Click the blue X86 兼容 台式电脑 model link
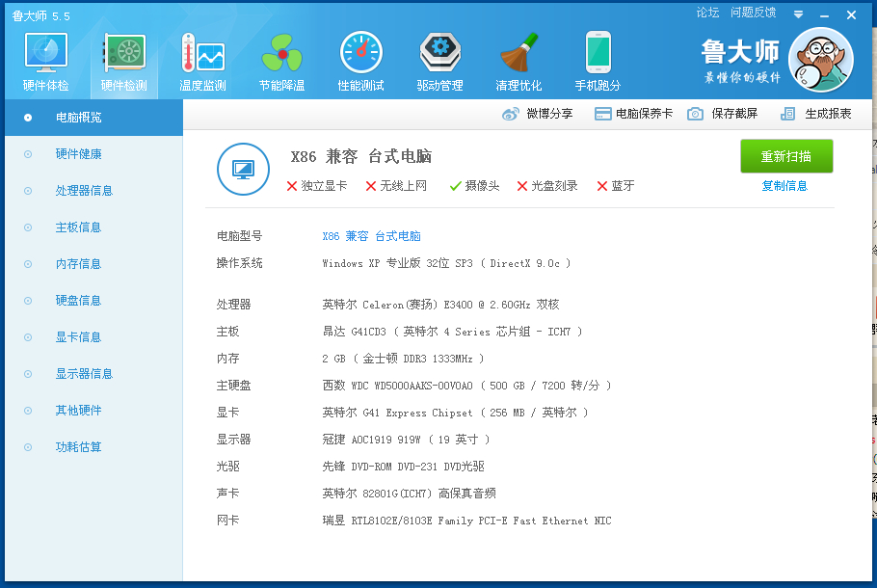The image size is (877, 588). (x=371, y=236)
